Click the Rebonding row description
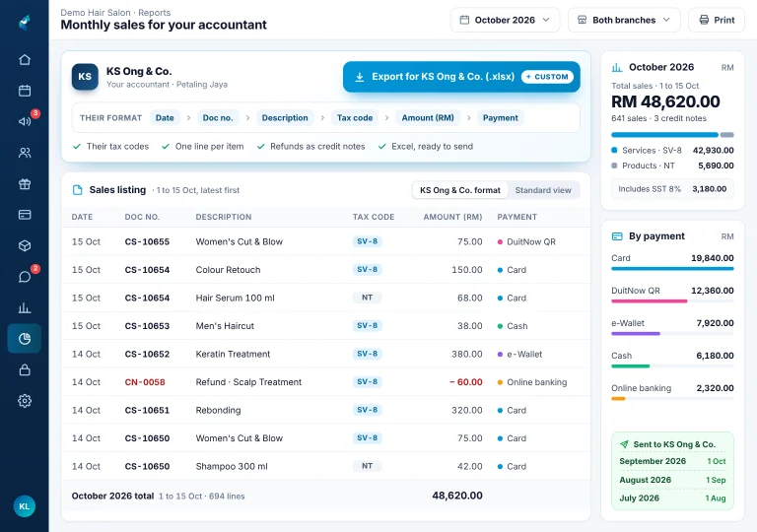 (x=218, y=411)
